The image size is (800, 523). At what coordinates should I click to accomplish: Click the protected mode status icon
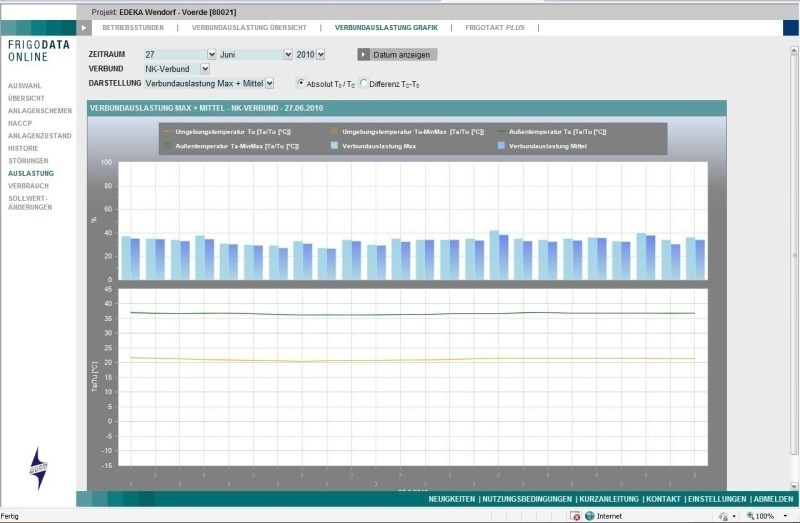pyautogui.click(x=723, y=516)
